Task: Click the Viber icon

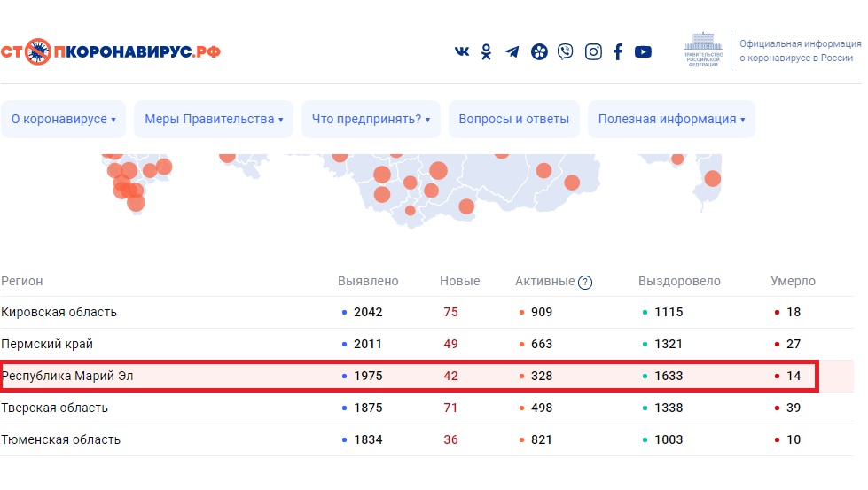Action: (566, 52)
